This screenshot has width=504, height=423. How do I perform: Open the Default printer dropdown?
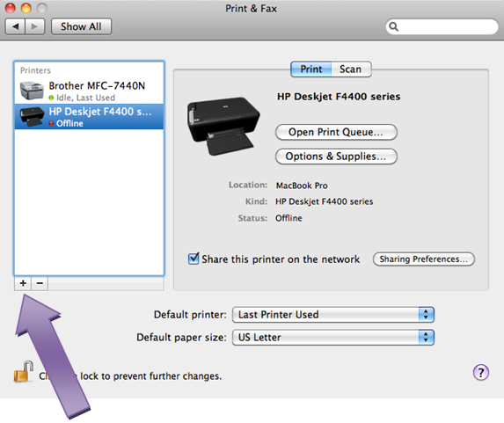click(333, 314)
